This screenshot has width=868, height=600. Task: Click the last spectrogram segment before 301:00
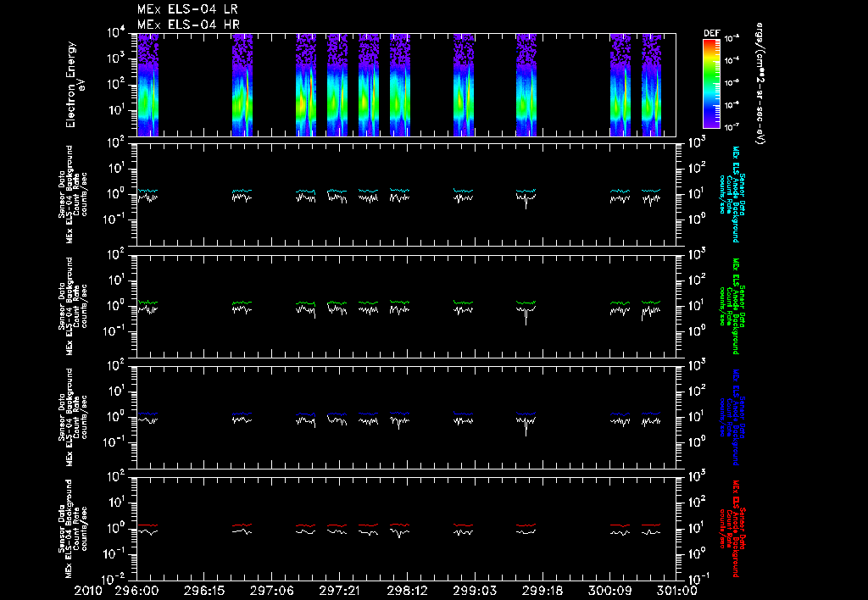click(x=652, y=85)
